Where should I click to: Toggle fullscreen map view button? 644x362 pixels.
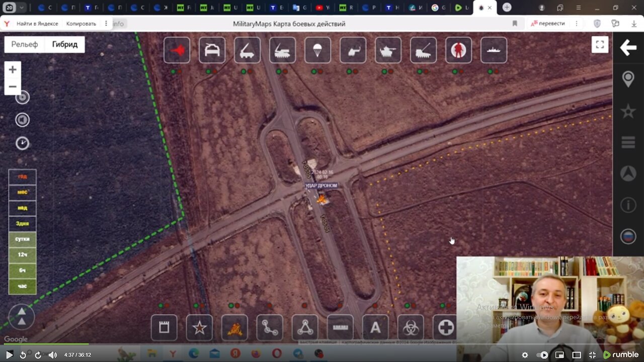click(x=600, y=44)
